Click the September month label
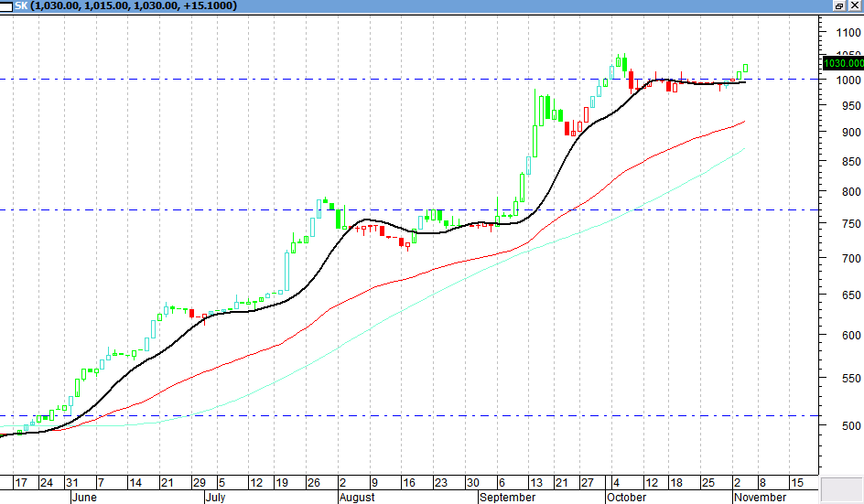The image size is (864, 504). (507, 498)
